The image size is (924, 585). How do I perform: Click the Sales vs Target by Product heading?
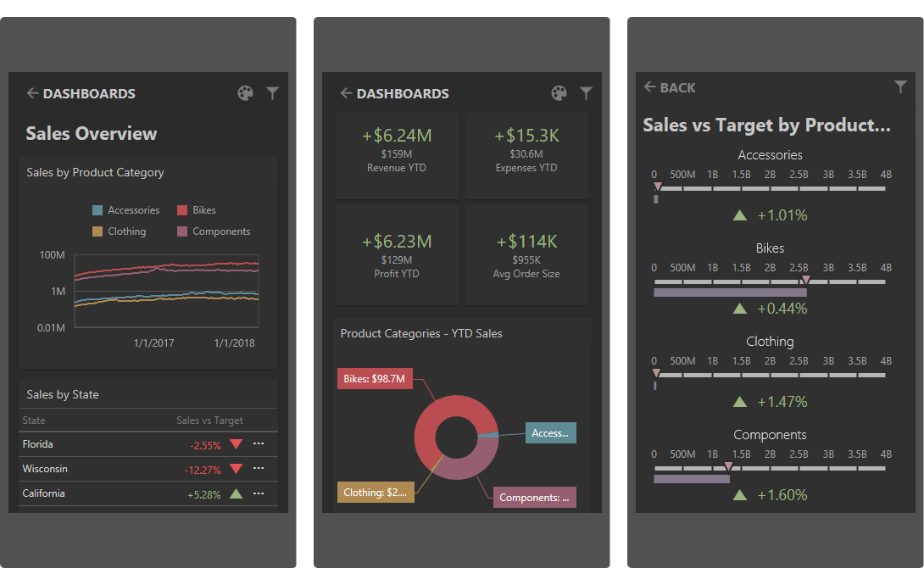(x=766, y=125)
